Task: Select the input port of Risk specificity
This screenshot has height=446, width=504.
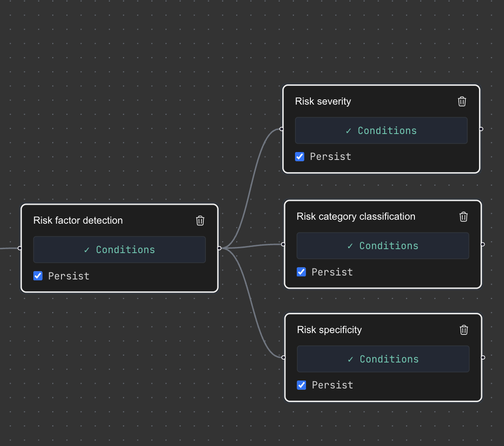Action: tap(284, 358)
